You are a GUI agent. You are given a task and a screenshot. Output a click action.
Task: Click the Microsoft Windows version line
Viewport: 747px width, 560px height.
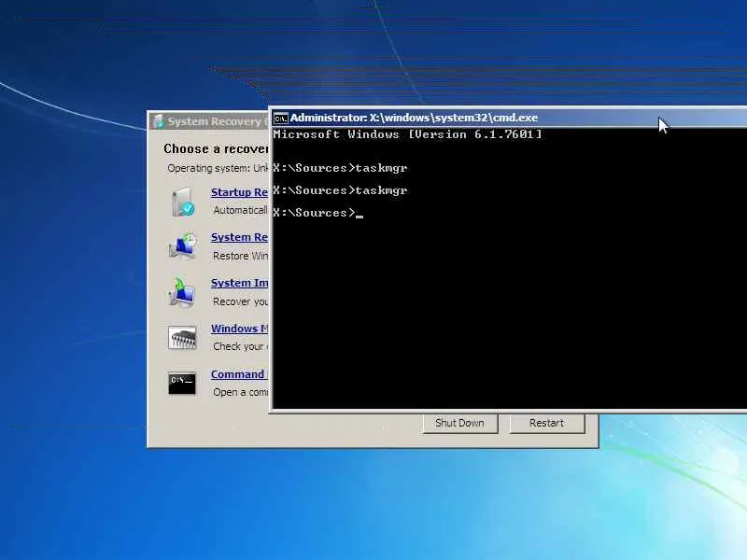pos(407,134)
